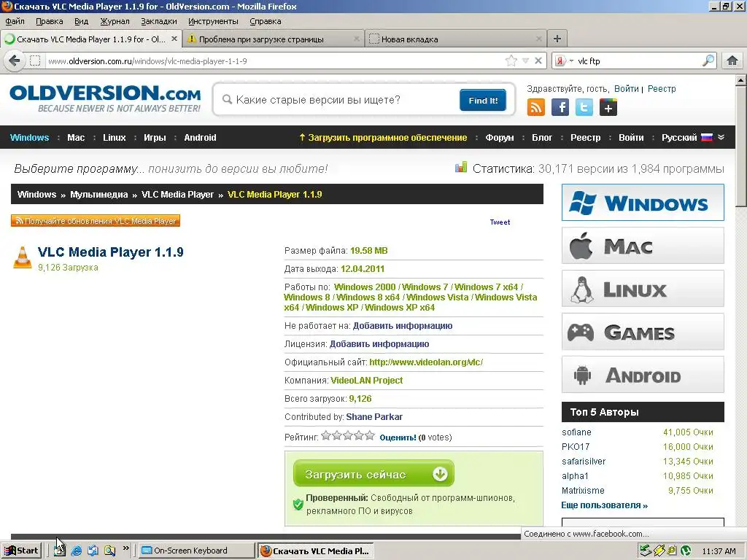
Task: Open the Games sidebar banner
Action: point(643,332)
